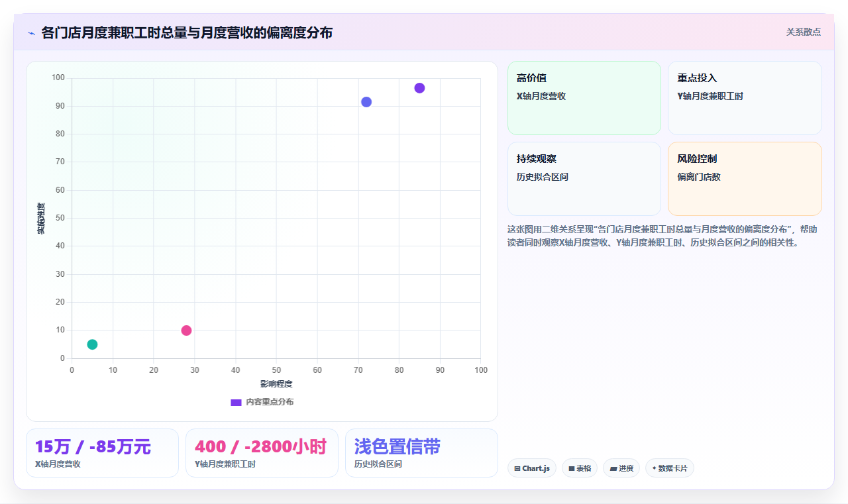This screenshot has width=848, height=504.
Task: Click the 关系散点 label in header
Action: [x=803, y=32]
